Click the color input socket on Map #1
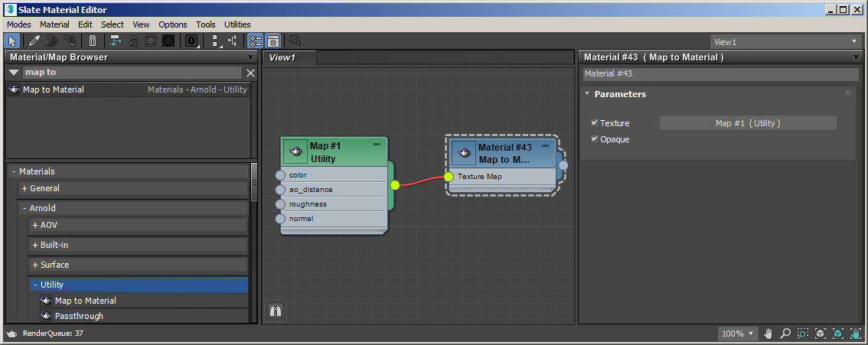 [x=280, y=175]
